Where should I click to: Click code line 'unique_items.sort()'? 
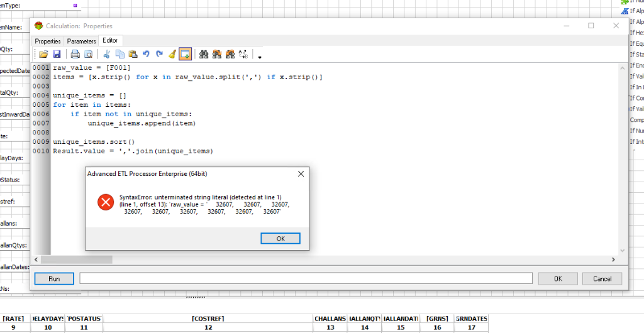(94, 142)
